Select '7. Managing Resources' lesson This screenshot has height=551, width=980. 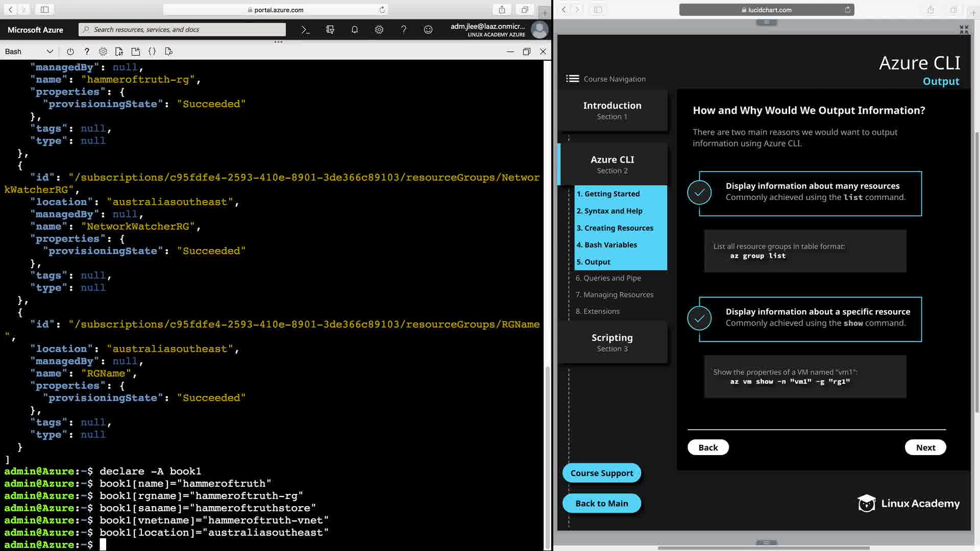(x=615, y=295)
